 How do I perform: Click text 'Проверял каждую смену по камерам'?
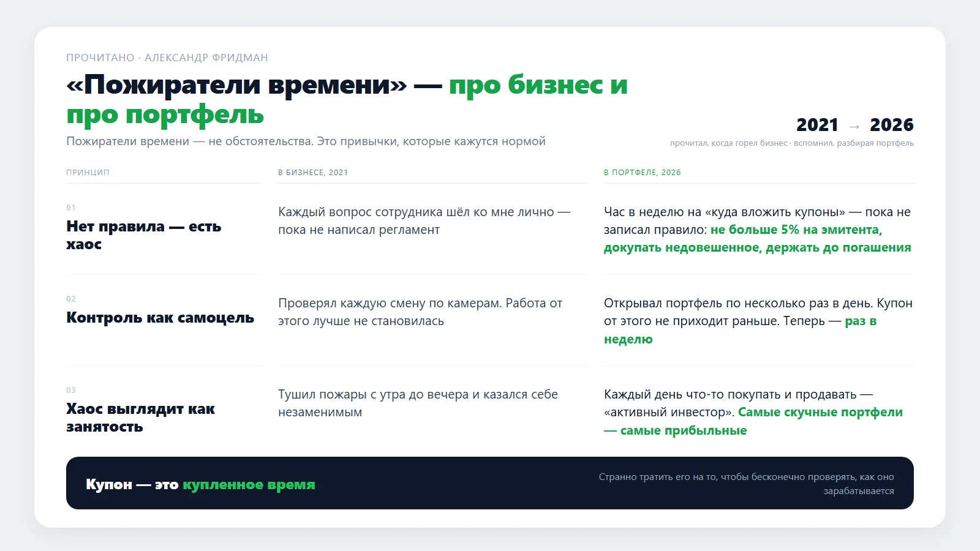pos(388,303)
